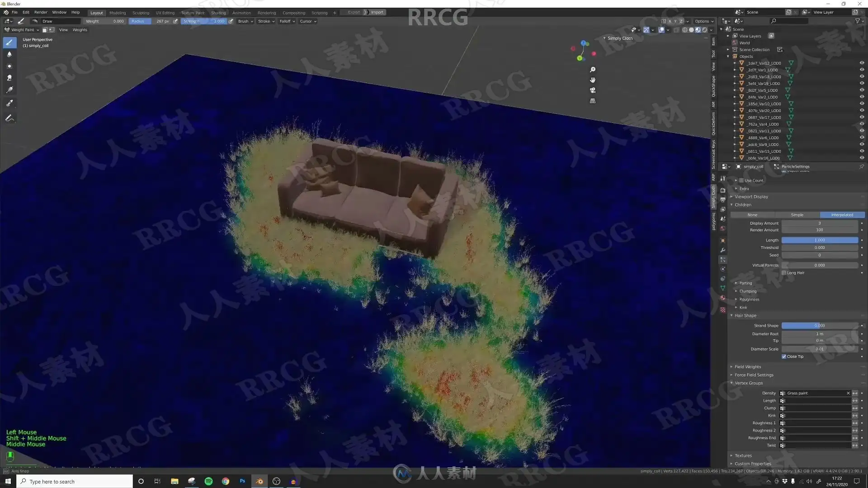Image resolution: width=868 pixels, height=488 pixels.
Task: Expand the Clumping subpanel
Action: click(748, 291)
